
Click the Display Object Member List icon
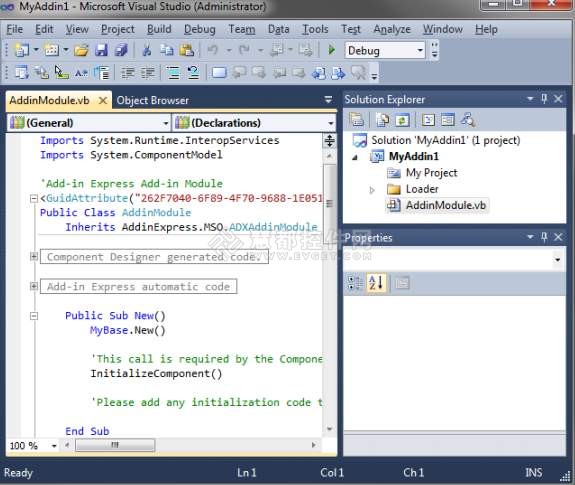[22, 73]
